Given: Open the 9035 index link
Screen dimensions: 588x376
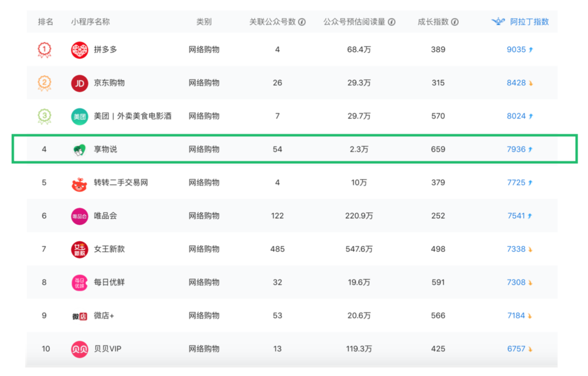Looking at the screenshot, I should (x=516, y=49).
